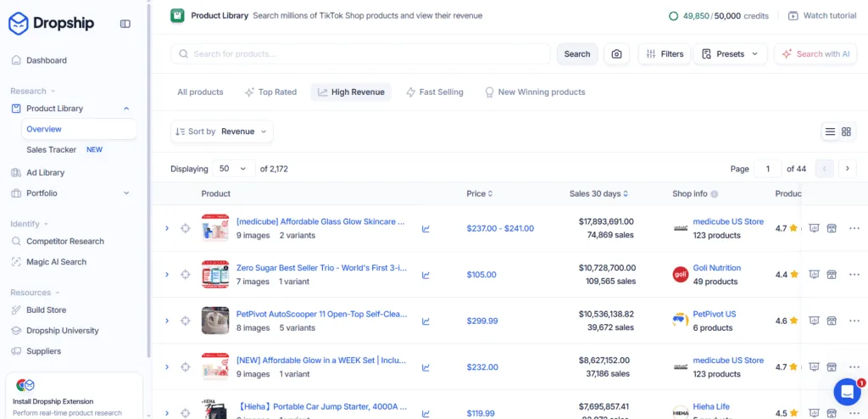
Task: Expand the Zero Sugar Best Seller Trio row
Action: coord(167,274)
